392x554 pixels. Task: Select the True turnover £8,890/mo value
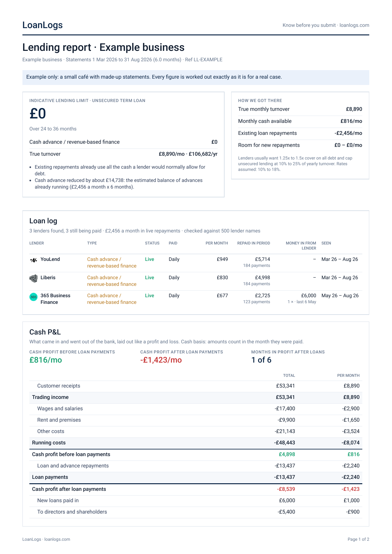tap(172, 154)
